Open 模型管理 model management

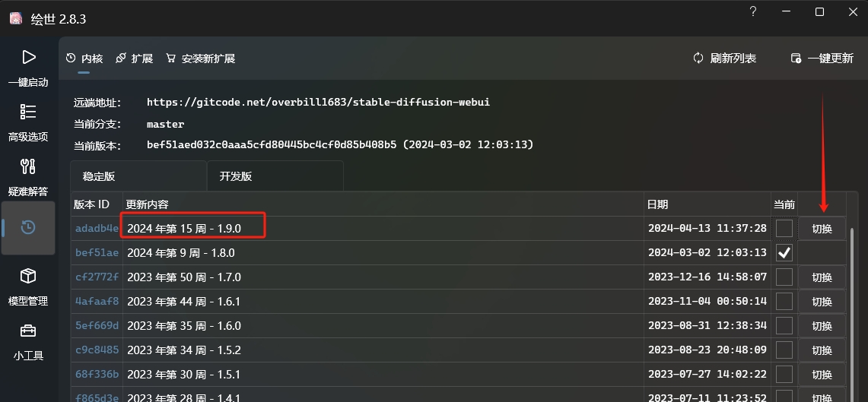pyautogui.click(x=28, y=287)
